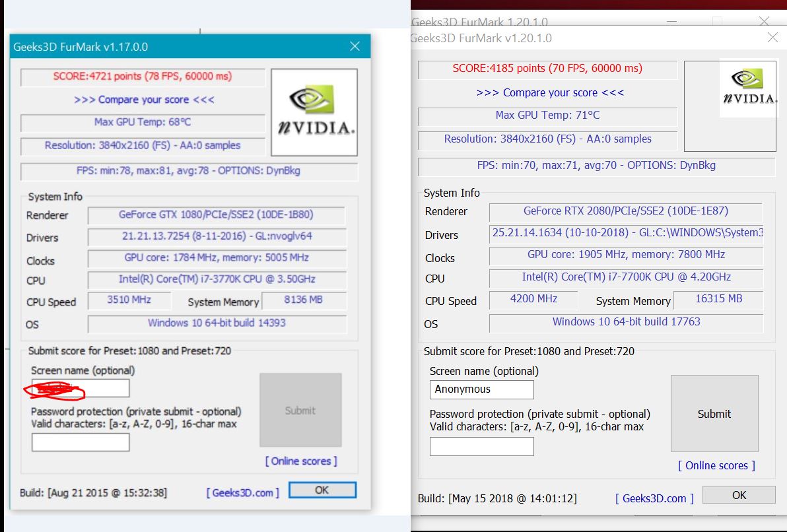Visit Geeks3D.com link in v1.17.0.0 window
787x532 pixels.
click(x=243, y=492)
